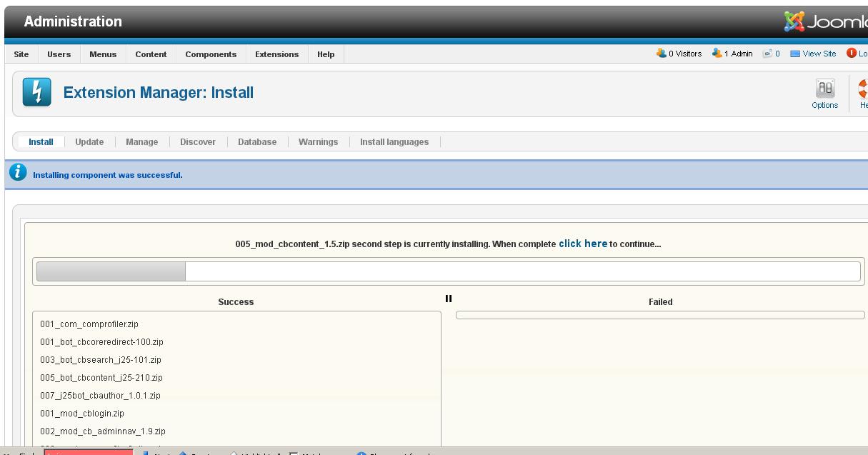Click 'Installing component was successful.' message text
This screenshot has height=455, width=868.
pyautogui.click(x=108, y=175)
